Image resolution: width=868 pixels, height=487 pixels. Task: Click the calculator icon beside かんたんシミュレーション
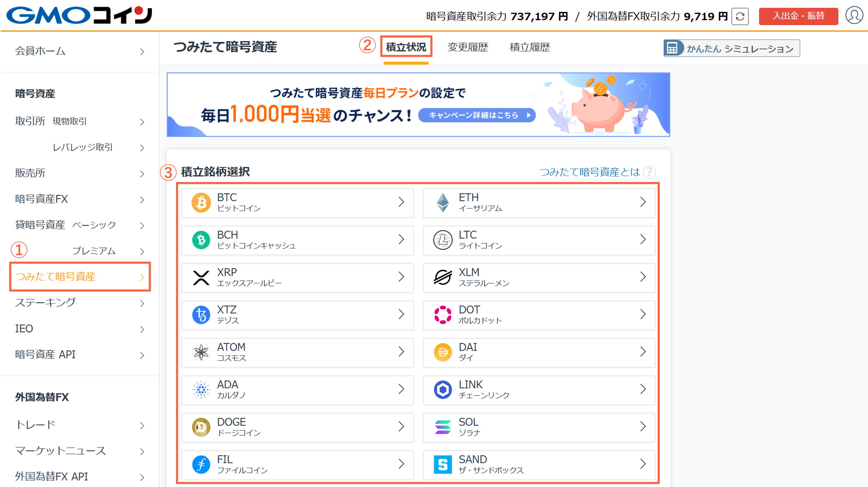(x=672, y=48)
